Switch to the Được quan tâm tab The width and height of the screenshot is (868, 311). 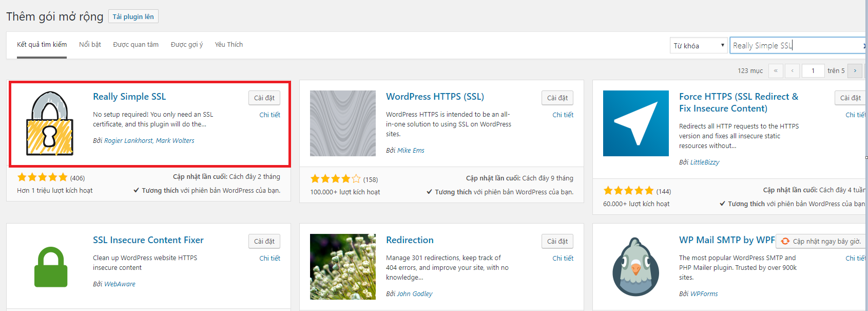pos(136,45)
